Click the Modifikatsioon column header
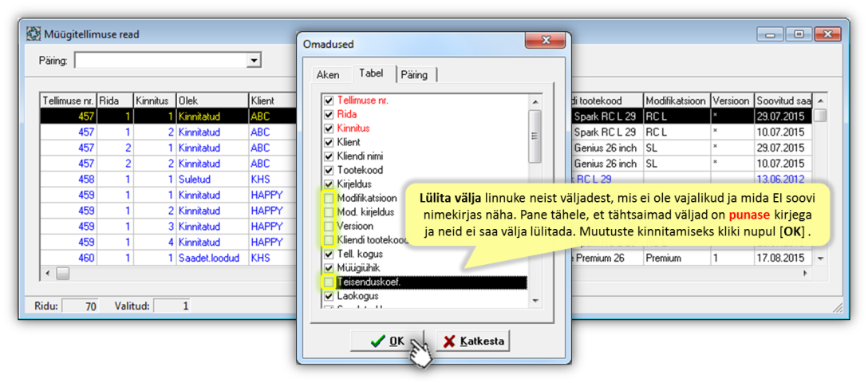868x383 pixels. [x=677, y=101]
